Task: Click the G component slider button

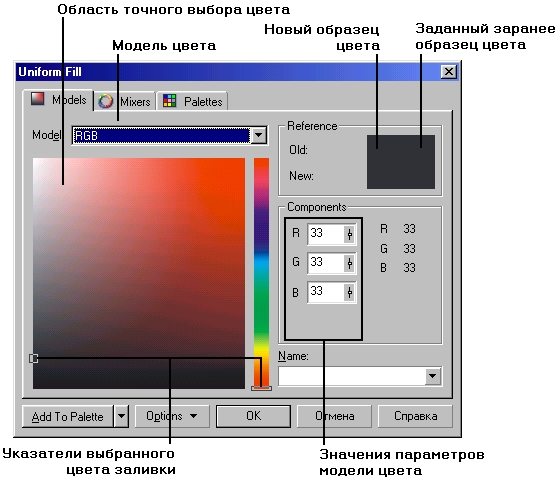Action: coord(350,263)
